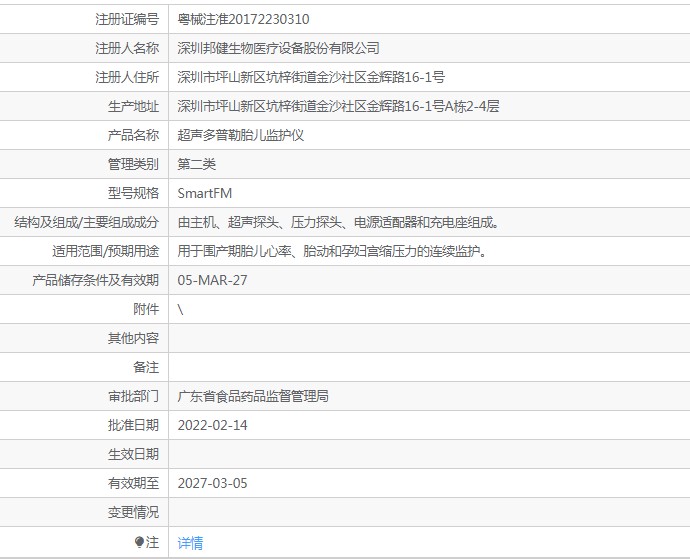Screen dimensions: 690x560
Task: Click the 有效期至 label
Action: pyautogui.click(x=133, y=483)
